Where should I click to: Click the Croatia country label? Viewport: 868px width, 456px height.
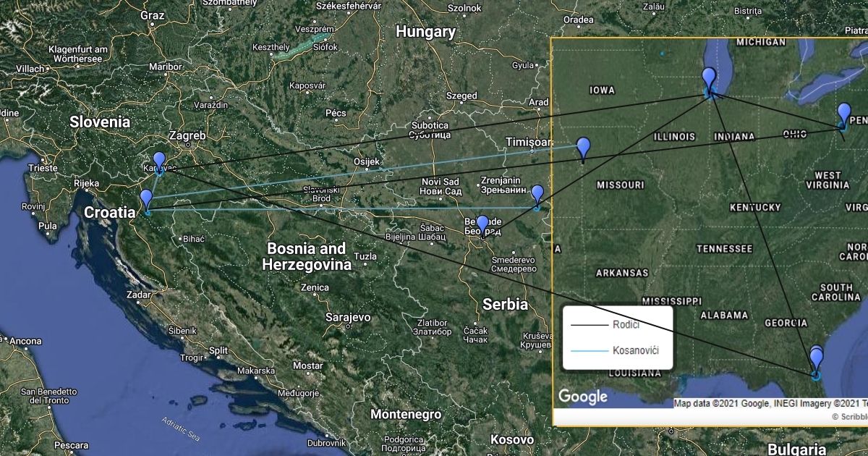point(109,213)
